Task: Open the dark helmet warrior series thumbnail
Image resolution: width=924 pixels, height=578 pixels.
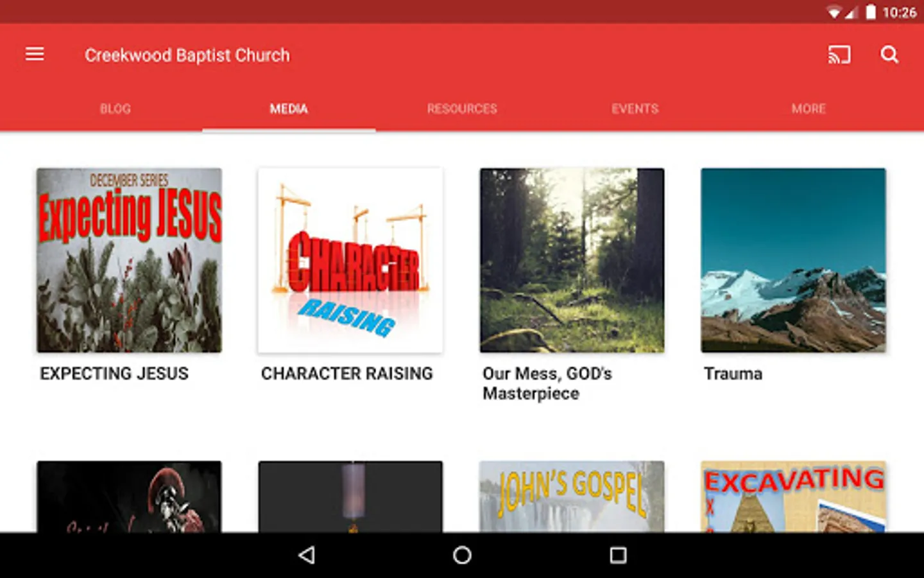Action: pos(129,496)
